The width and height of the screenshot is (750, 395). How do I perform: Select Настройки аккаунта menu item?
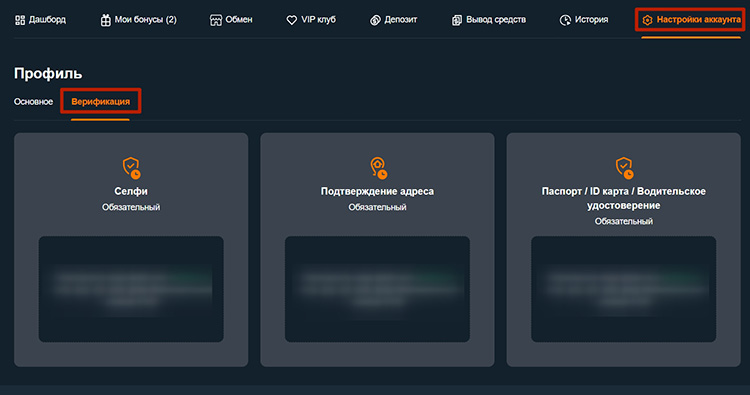691,20
